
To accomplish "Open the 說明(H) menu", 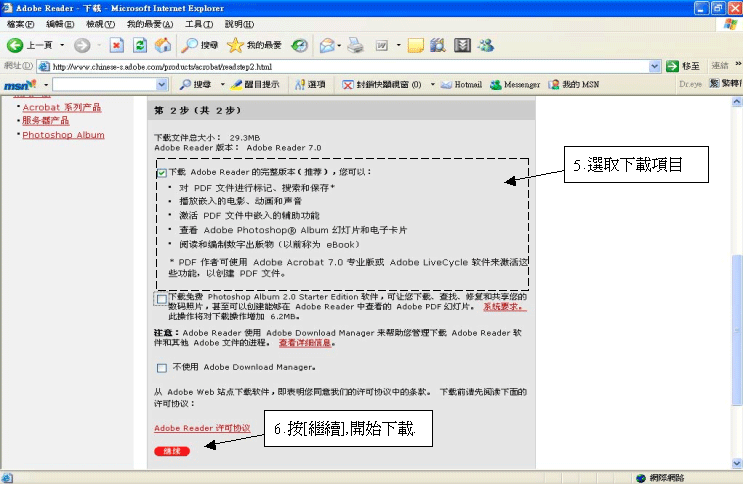I will tap(239, 24).
